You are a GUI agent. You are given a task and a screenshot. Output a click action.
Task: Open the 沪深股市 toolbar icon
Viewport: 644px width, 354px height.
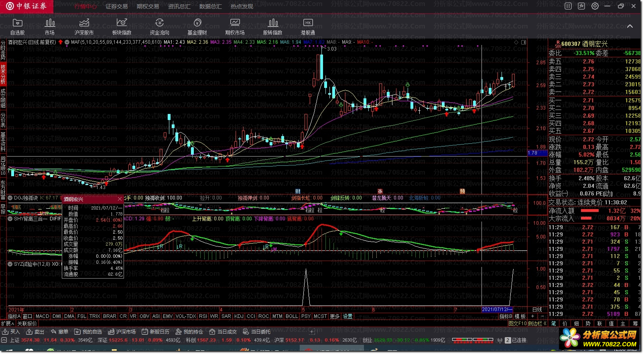click(x=84, y=26)
